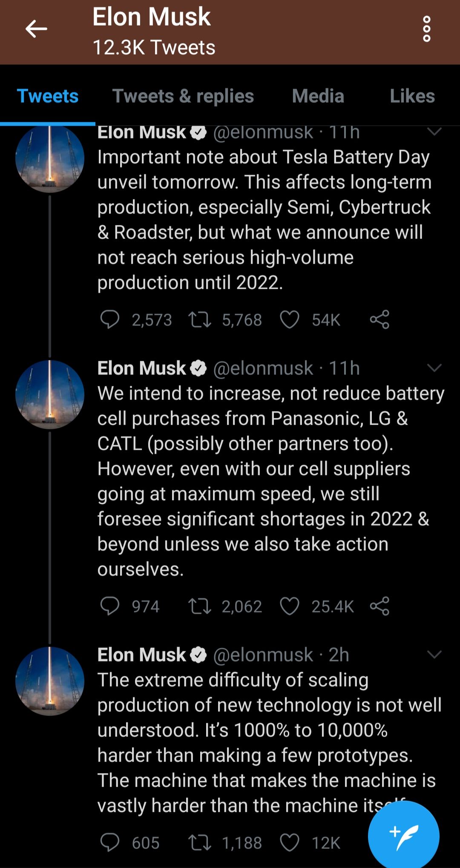The width and height of the screenshot is (460, 868).
Task: Reply to the Panasonic battery cell tweet
Action: 110,606
